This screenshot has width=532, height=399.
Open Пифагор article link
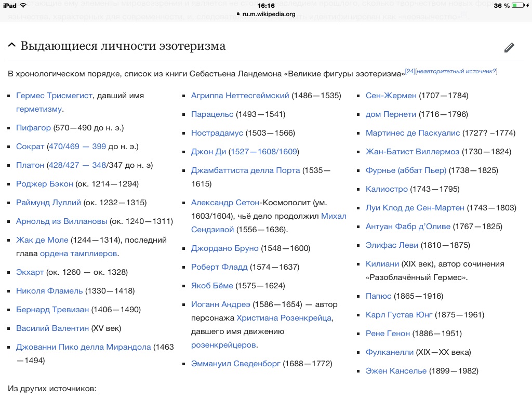33,128
